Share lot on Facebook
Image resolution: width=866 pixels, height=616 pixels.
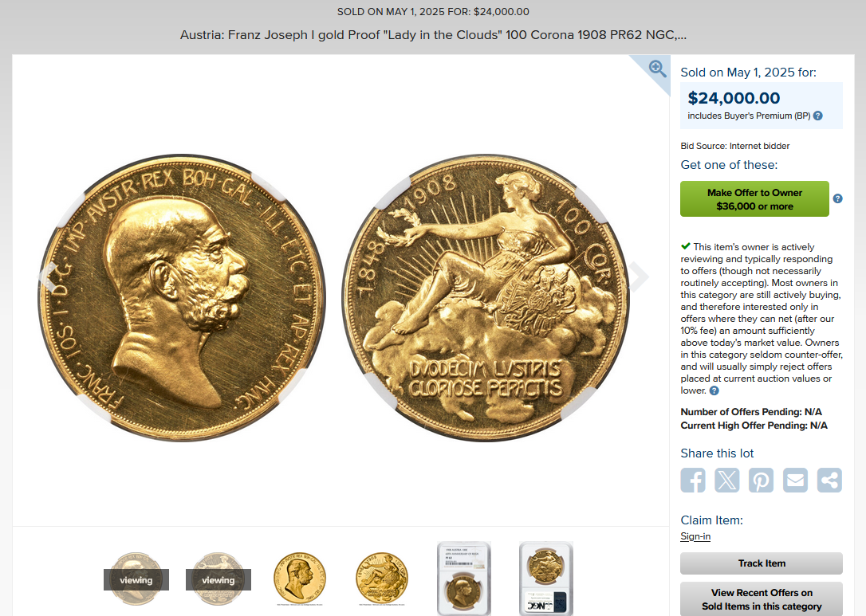tap(693, 481)
